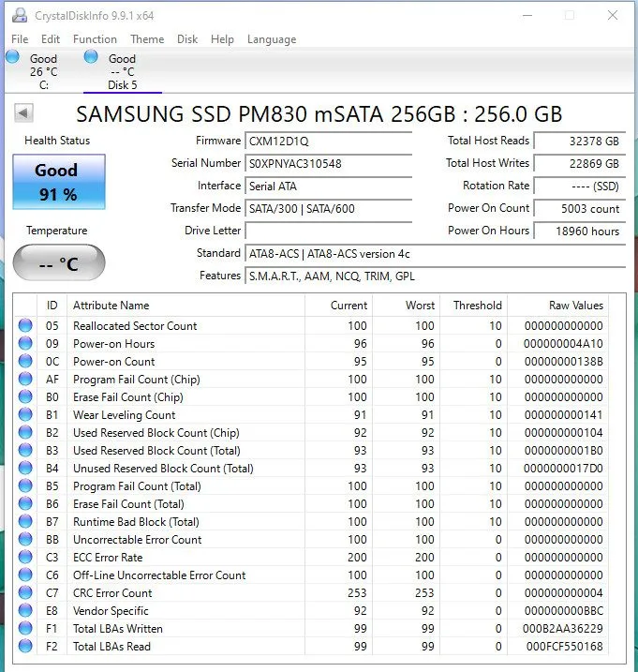Click the ID column header
Image resolution: width=638 pixels, height=672 pixels.
coord(52,306)
